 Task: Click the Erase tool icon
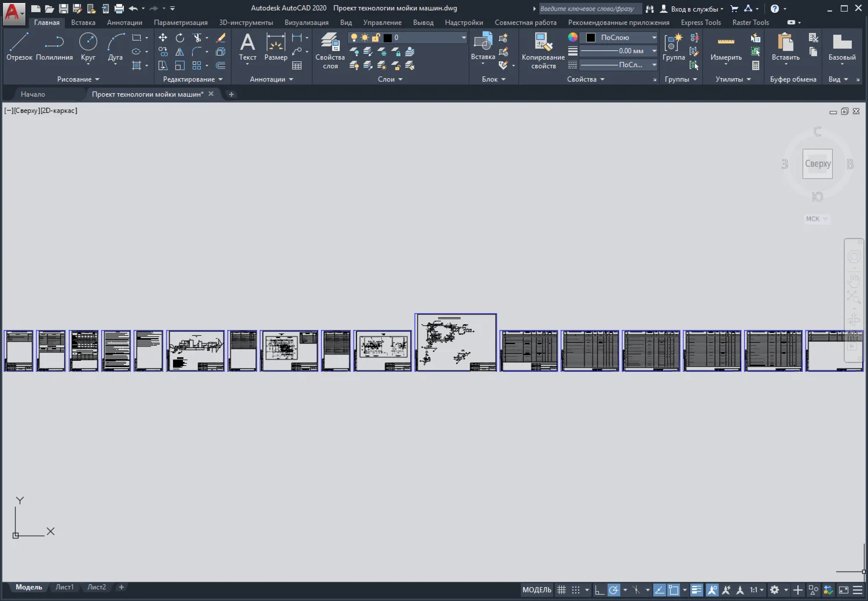coord(220,38)
